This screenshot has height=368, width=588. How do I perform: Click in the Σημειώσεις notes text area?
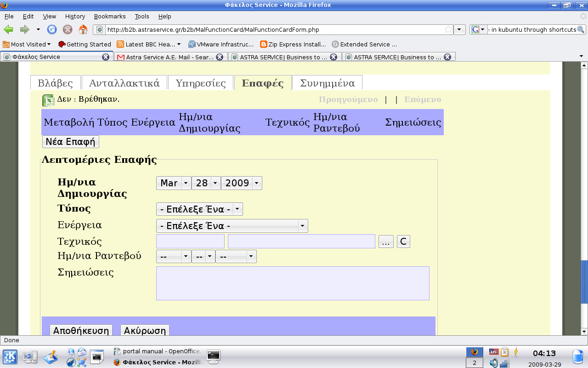pyautogui.click(x=293, y=283)
